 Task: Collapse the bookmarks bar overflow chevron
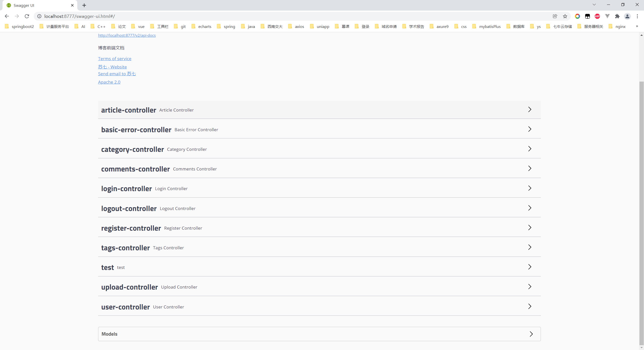(x=637, y=26)
